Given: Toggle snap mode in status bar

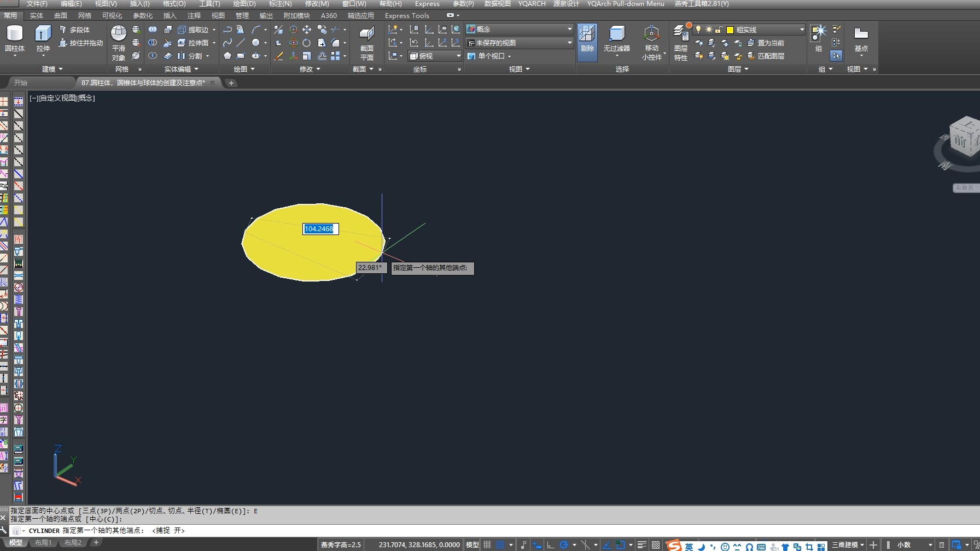Looking at the screenshot, I should pyautogui.click(x=500, y=545).
